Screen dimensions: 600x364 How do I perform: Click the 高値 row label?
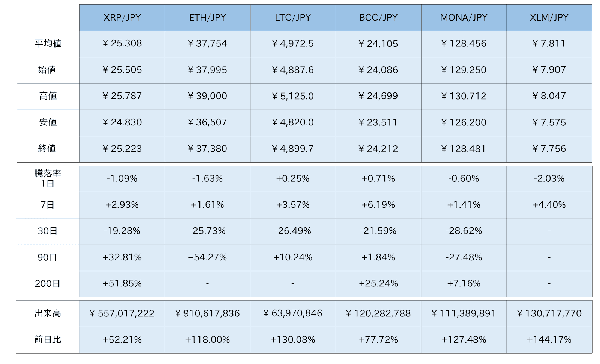point(48,96)
